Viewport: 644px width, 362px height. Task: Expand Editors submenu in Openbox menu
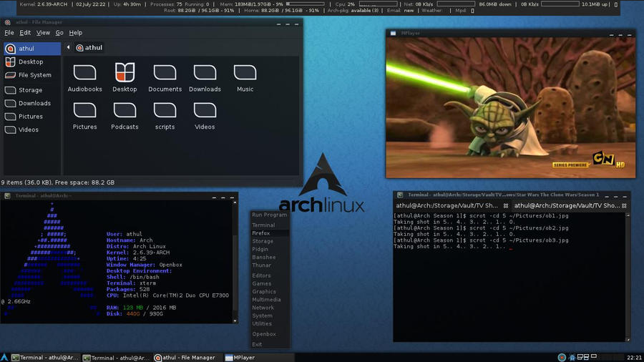click(270, 275)
